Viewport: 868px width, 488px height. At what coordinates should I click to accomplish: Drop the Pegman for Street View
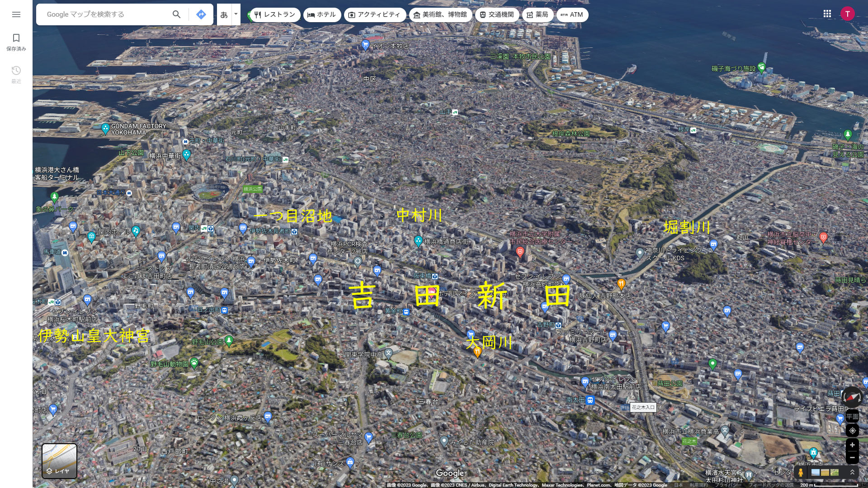[801, 473]
